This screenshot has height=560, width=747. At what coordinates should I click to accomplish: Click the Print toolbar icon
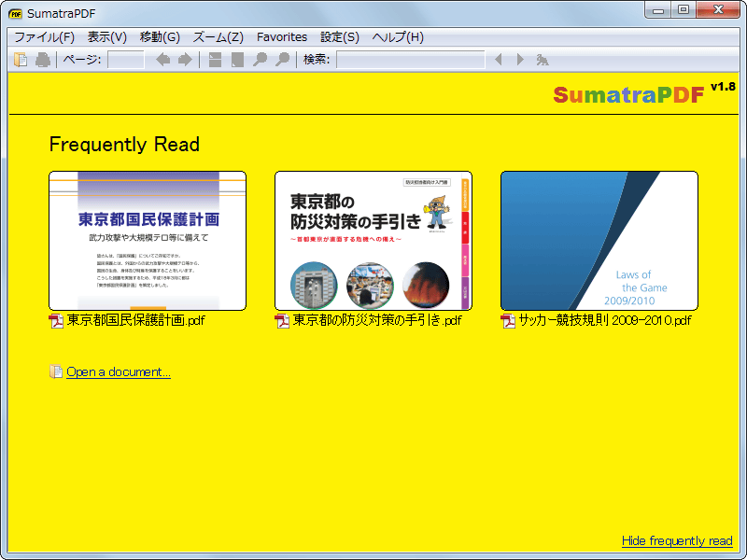pyautogui.click(x=43, y=60)
